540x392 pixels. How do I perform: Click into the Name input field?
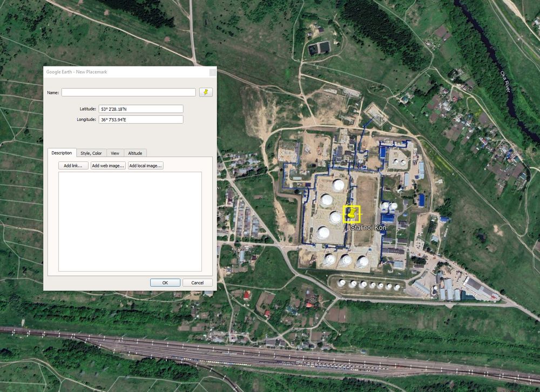pos(129,92)
